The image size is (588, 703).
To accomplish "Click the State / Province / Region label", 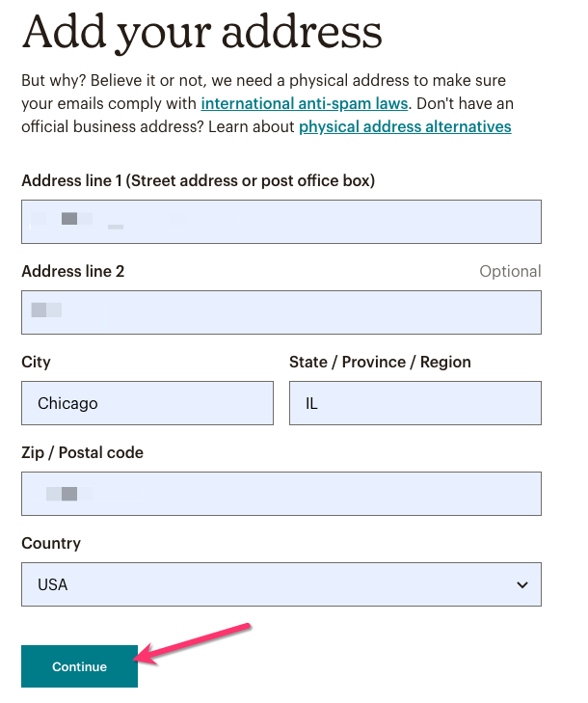I will point(380,362).
